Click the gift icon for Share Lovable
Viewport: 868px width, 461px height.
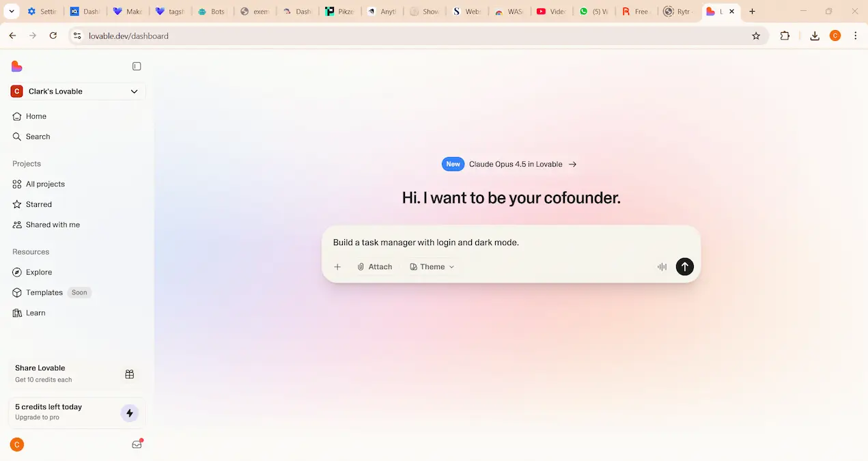coord(130,374)
